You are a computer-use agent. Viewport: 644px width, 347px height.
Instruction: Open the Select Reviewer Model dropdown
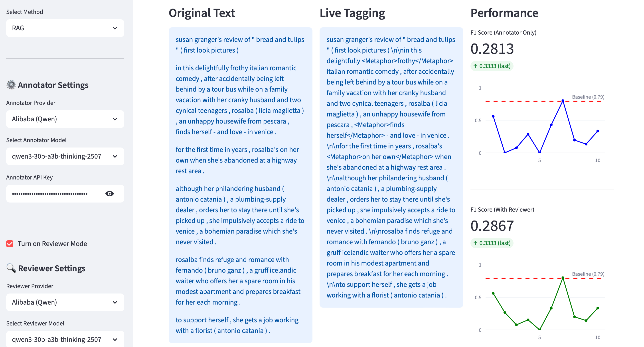coord(65,339)
